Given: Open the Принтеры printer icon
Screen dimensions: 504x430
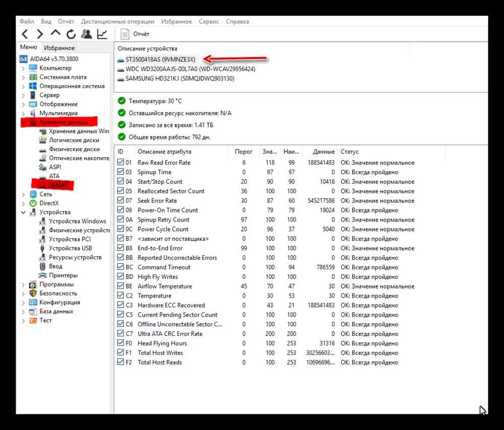Looking at the screenshot, I should [42, 275].
